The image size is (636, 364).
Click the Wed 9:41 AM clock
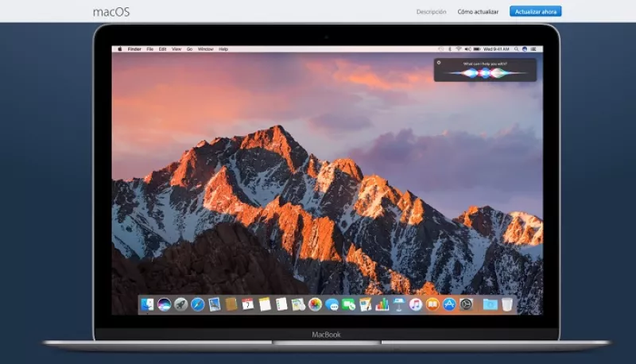(x=496, y=49)
